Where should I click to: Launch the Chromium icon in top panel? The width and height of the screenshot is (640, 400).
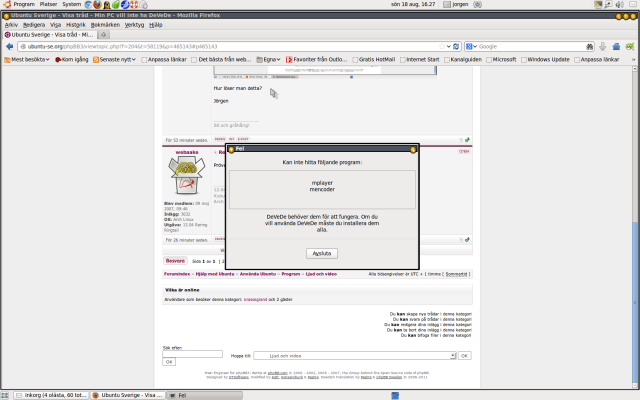coord(88,5)
